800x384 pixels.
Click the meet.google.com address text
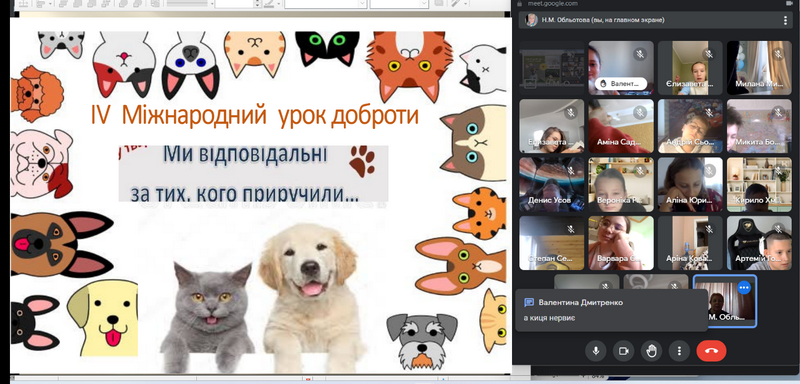(553, 4)
